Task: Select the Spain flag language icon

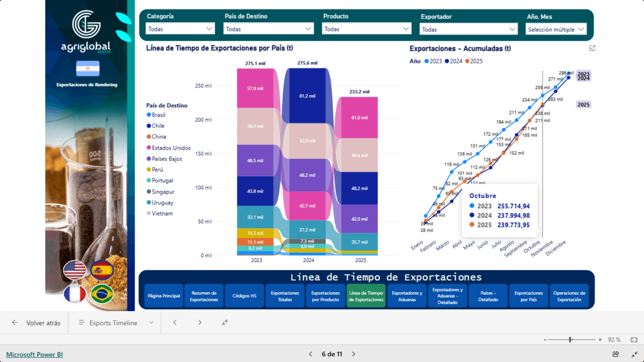Action: (x=101, y=271)
